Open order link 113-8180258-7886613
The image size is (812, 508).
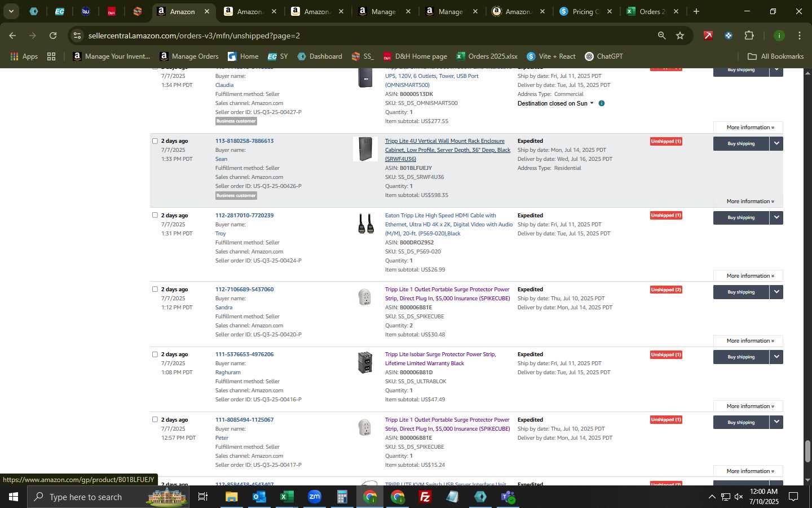[x=244, y=141]
